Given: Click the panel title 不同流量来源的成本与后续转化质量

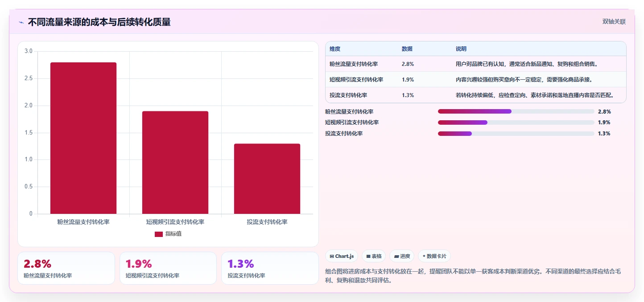Looking at the screenshot, I should (x=99, y=22).
